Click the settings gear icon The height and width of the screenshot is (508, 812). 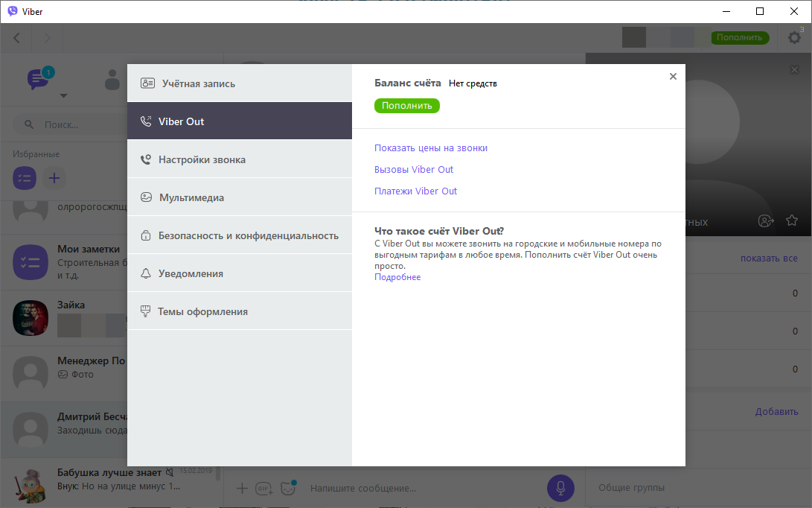coord(793,37)
